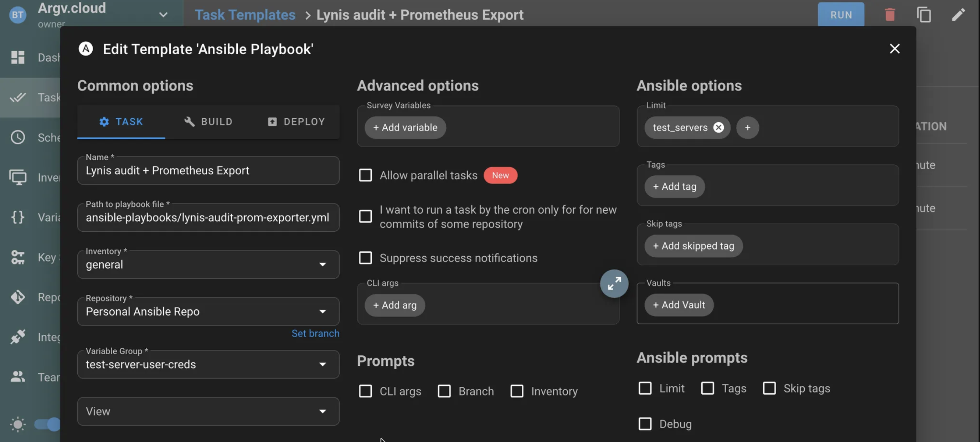This screenshot has height=442, width=980.
Task: Switch to the DEPLOY tab
Action: point(296,122)
